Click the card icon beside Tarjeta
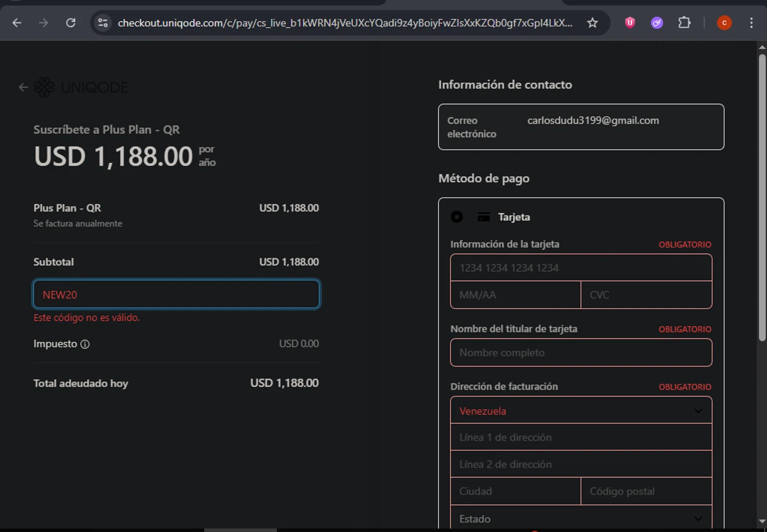Image resolution: width=767 pixels, height=532 pixels. 484,217
